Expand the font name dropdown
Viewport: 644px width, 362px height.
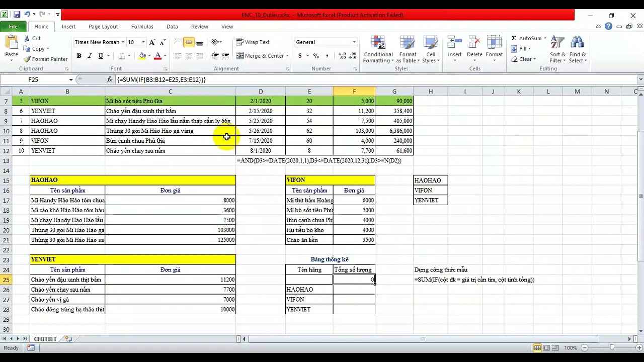coord(122,42)
